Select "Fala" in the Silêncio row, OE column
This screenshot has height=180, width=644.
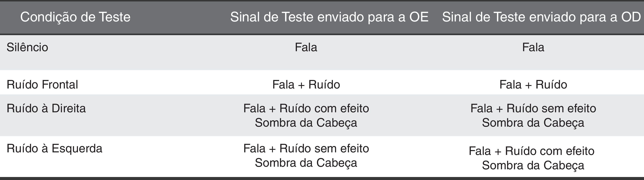[306, 47]
